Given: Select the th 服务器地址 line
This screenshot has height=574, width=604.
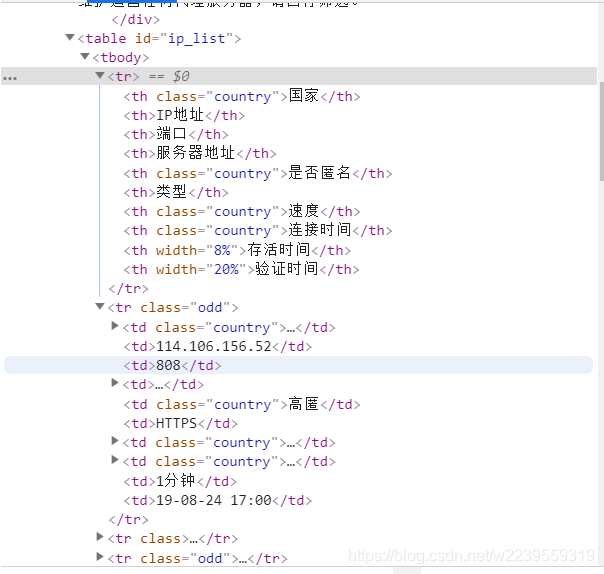Looking at the screenshot, I should tap(200, 153).
